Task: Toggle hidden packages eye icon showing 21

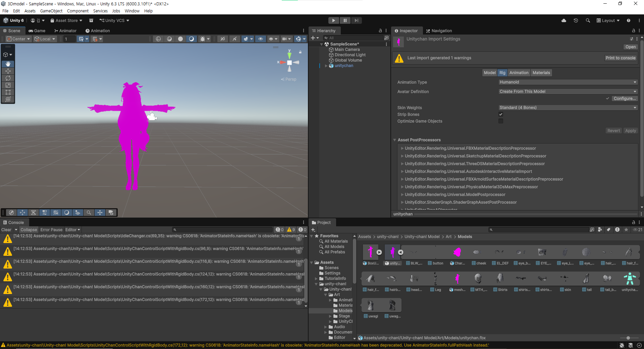Action: click(x=638, y=230)
